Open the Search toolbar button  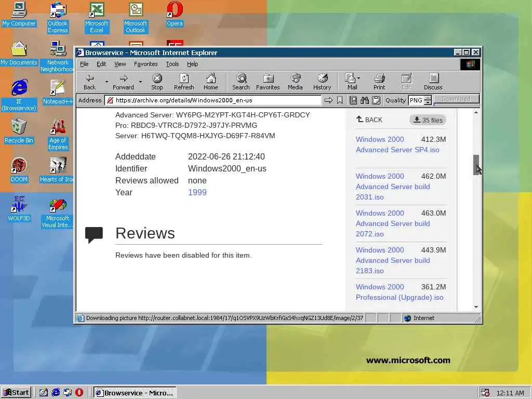[241, 82]
